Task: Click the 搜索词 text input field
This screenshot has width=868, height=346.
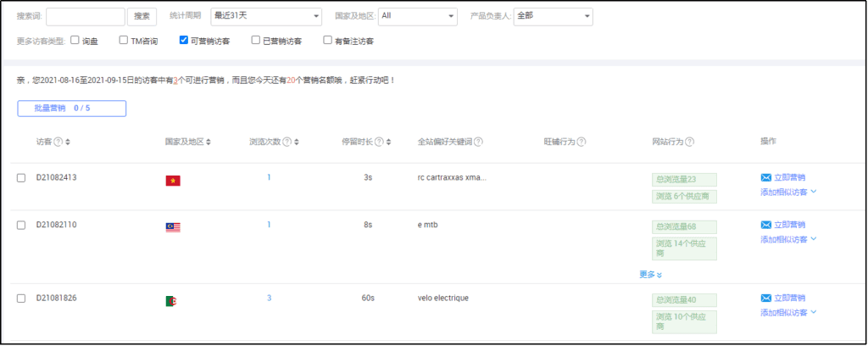Action: point(85,16)
